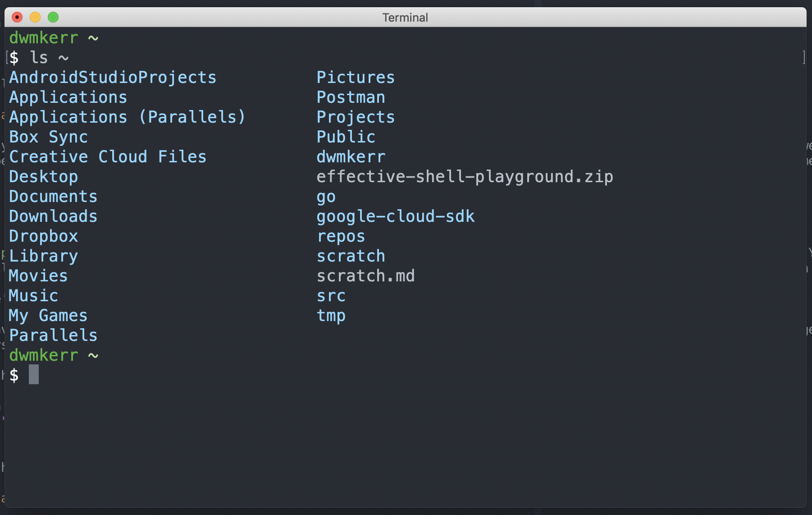This screenshot has width=812, height=515.
Task: Click the effective-shell-playground.zip file name
Action: click(x=465, y=177)
